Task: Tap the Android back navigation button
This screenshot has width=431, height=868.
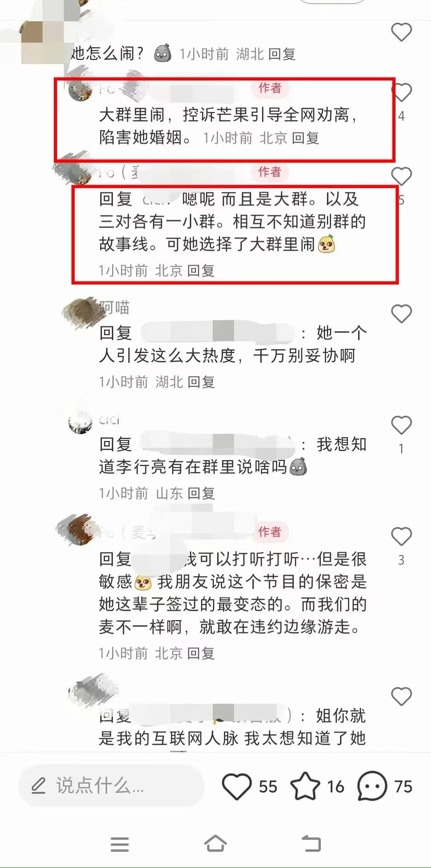Action: [311, 844]
